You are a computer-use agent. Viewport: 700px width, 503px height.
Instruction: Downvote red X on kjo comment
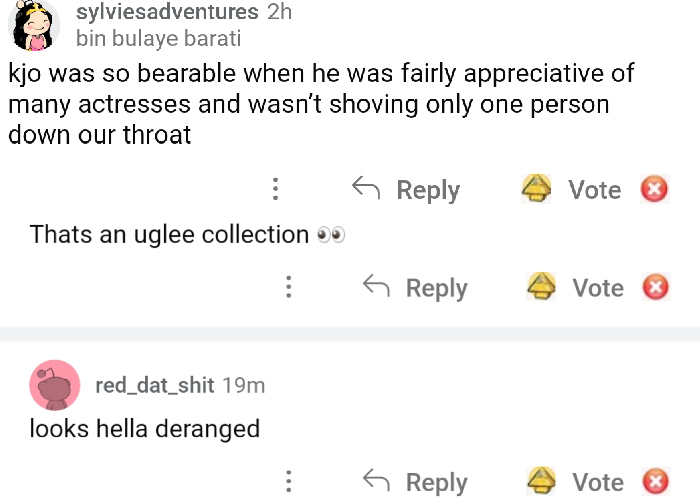pos(654,189)
